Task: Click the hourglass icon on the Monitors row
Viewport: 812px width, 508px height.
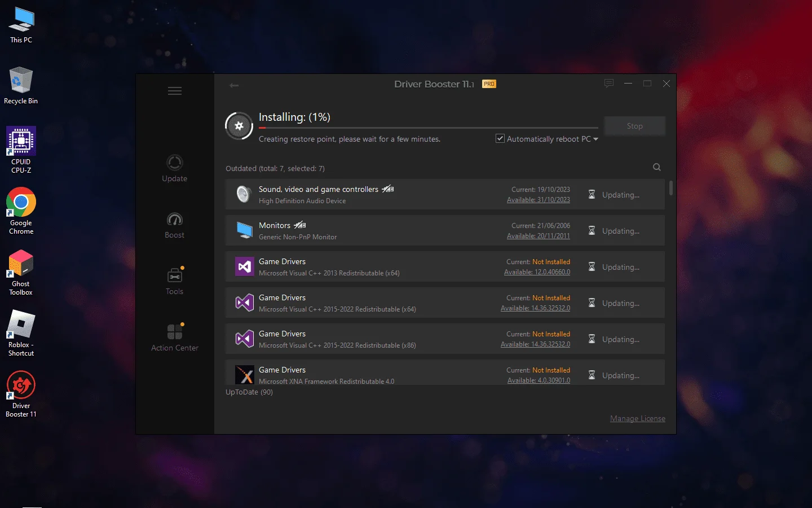Action: click(x=592, y=230)
